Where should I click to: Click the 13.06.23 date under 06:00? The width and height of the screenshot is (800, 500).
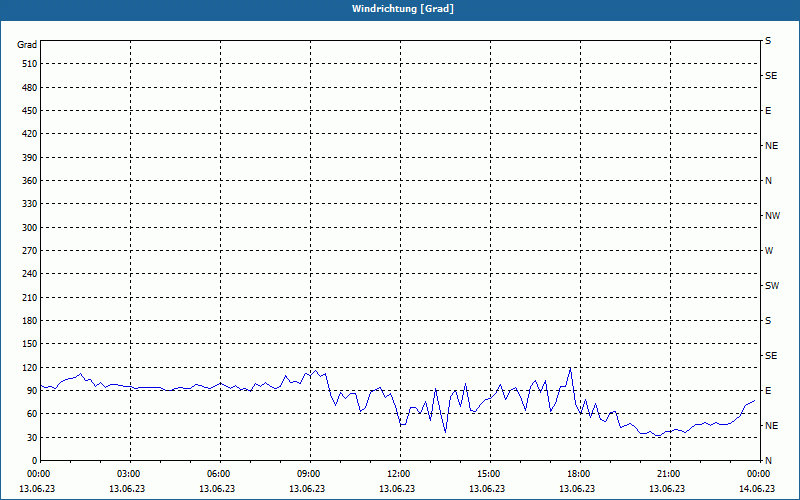[x=217, y=489]
